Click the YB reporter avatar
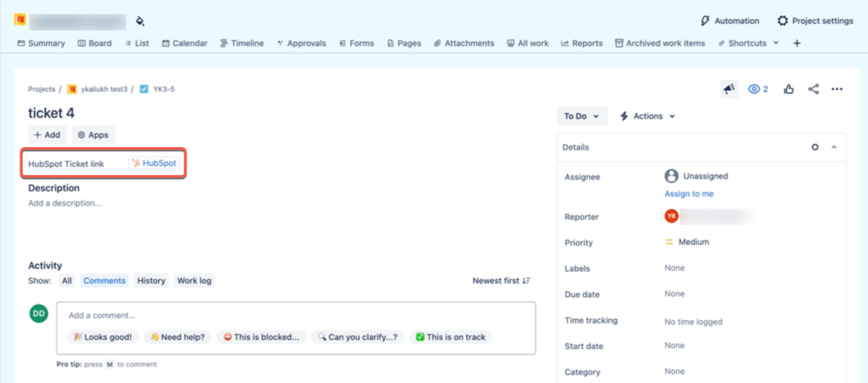 pos(671,216)
